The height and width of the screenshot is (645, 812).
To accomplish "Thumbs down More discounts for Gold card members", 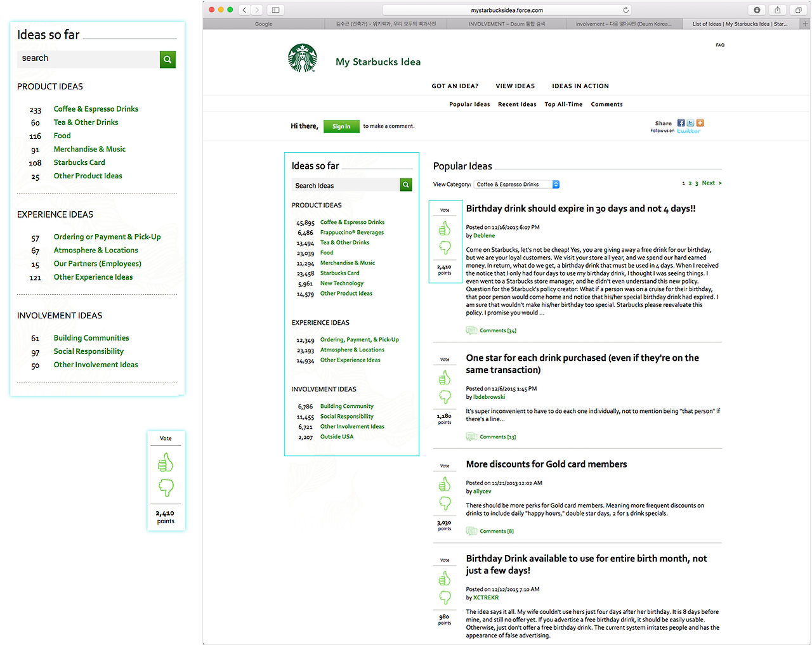I will point(445,504).
